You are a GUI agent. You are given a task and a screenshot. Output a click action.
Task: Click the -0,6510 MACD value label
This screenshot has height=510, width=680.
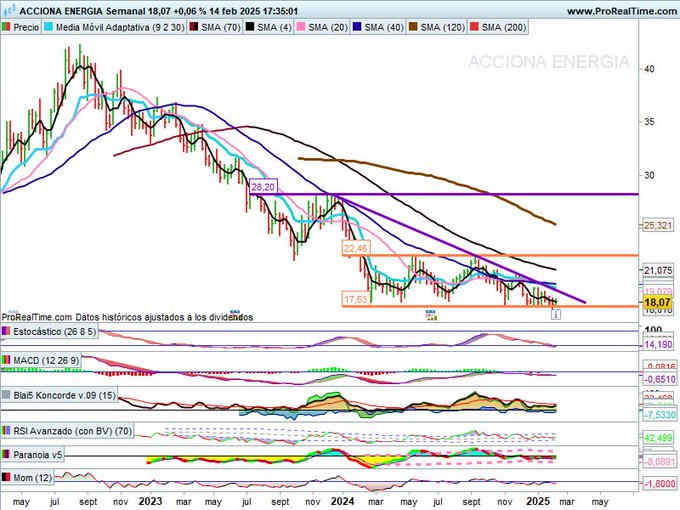click(658, 379)
